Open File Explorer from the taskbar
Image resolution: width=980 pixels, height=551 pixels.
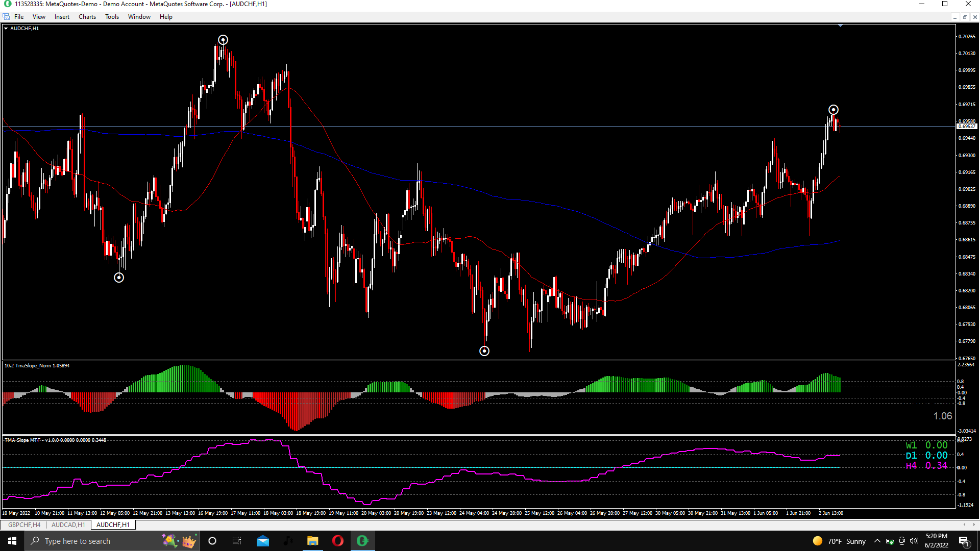click(x=312, y=541)
